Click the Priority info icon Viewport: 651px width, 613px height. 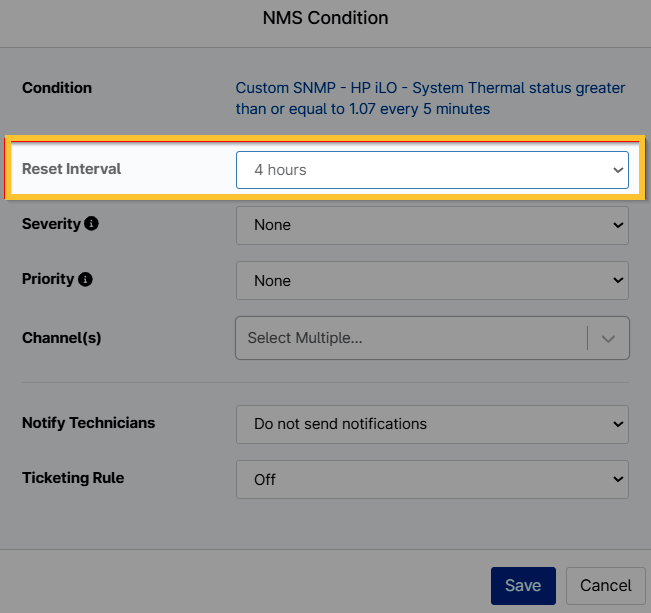point(85,279)
